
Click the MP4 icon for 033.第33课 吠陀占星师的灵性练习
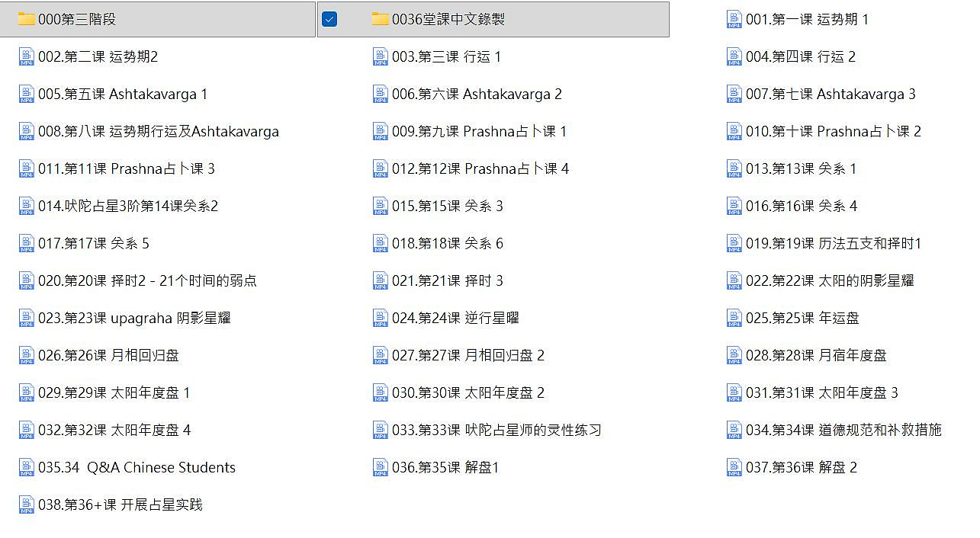(381, 430)
